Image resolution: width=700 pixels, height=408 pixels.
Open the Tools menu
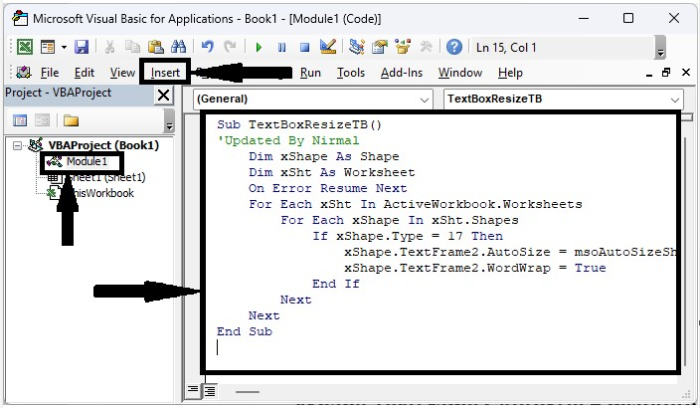pyautogui.click(x=351, y=73)
